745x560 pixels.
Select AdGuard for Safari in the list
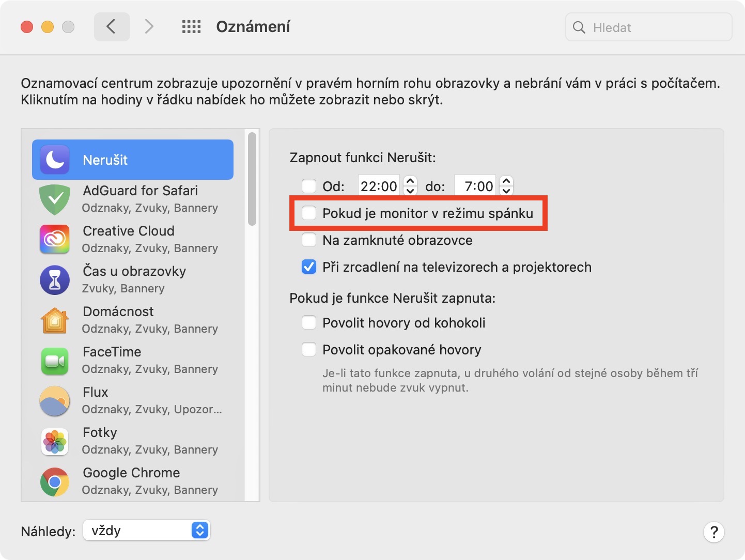pyautogui.click(x=133, y=199)
